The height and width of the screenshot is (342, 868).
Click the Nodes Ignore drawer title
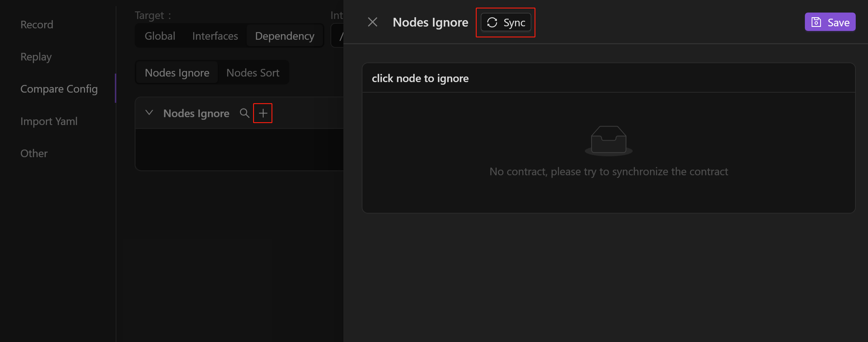click(430, 22)
